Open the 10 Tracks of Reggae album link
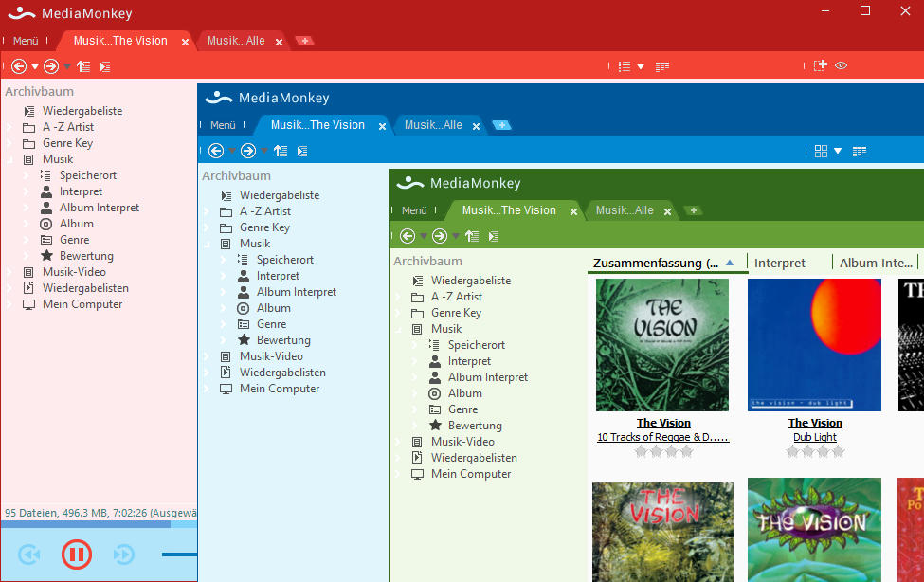 tap(663, 437)
